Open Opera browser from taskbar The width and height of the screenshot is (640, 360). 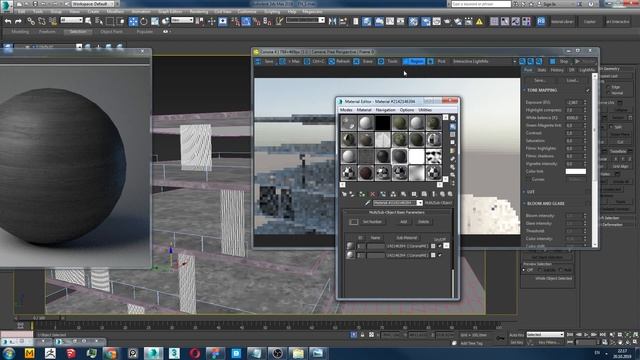[x=195, y=353]
